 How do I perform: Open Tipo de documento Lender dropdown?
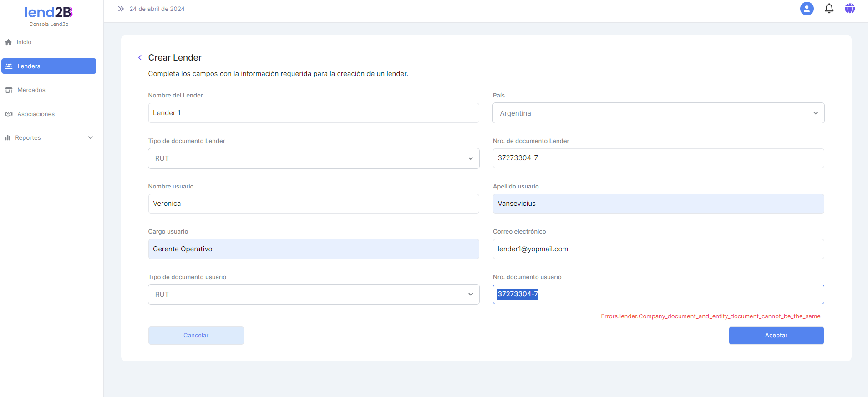coord(313,158)
